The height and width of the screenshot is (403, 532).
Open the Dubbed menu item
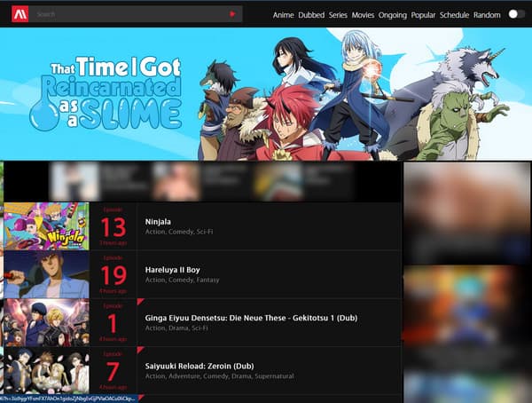311,15
